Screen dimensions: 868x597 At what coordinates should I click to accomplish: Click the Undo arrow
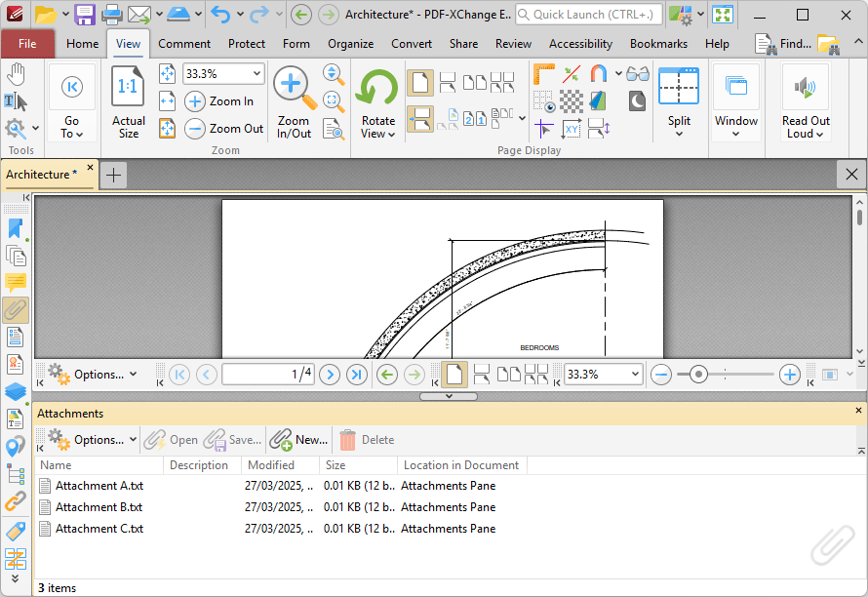coord(220,15)
